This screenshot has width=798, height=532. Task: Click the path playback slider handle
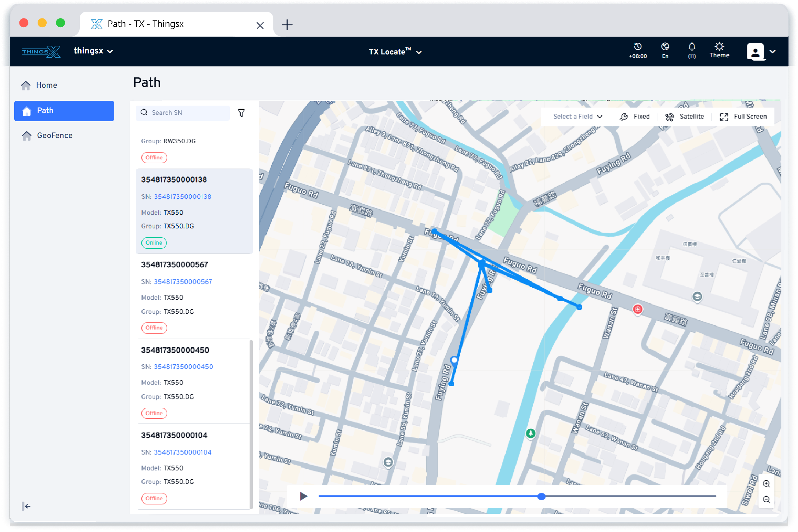pyautogui.click(x=541, y=496)
